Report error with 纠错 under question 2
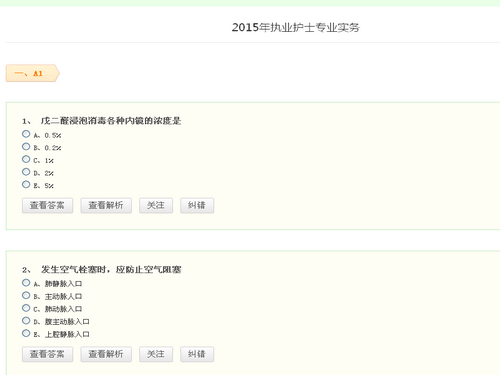 coord(197,354)
